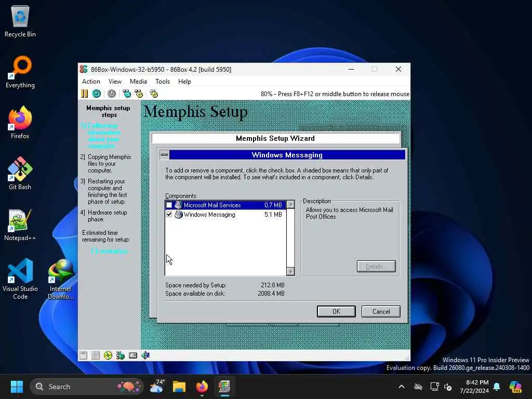
Task: Show hidden system tray icons chevron
Action: (402, 387)
